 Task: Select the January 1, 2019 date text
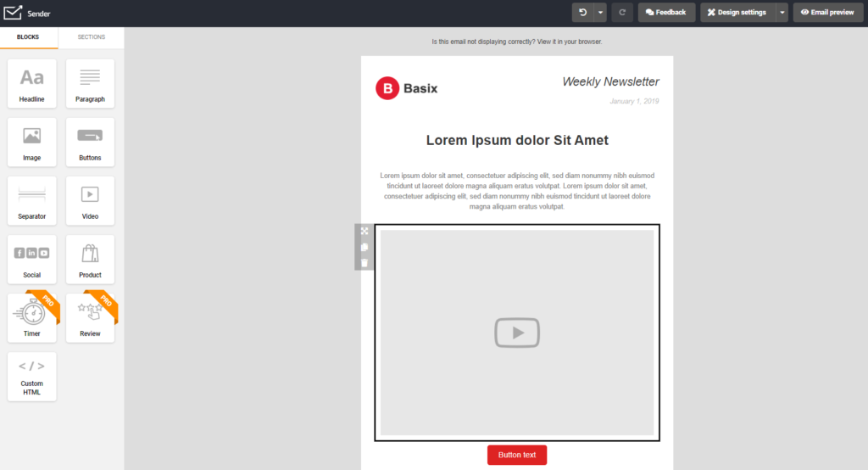pos(634,102)
